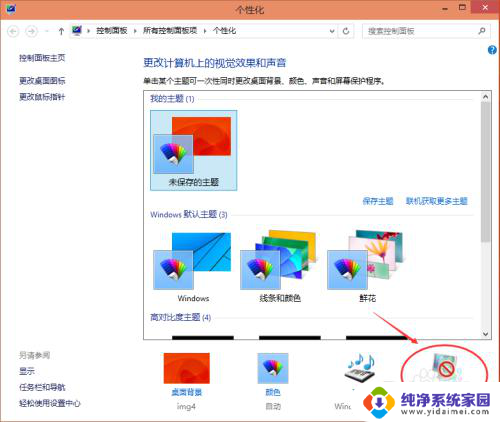Go up one level with the Up arrow

point(61,31)
